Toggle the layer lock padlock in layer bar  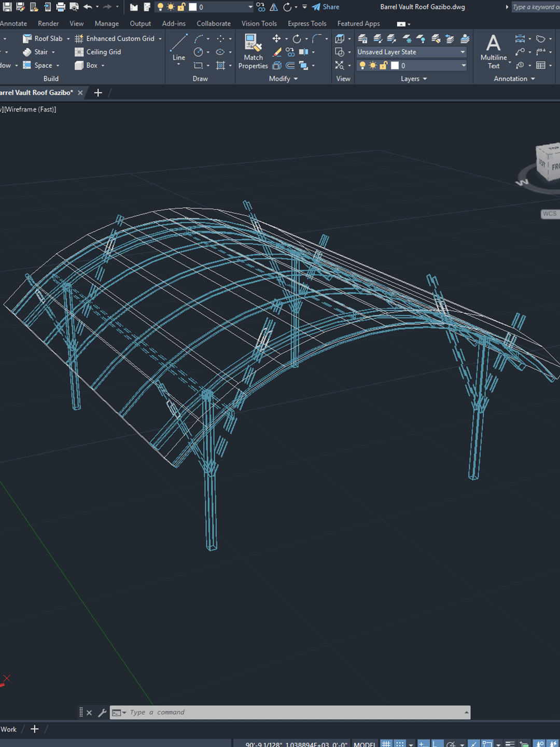[x=384, y=65]
